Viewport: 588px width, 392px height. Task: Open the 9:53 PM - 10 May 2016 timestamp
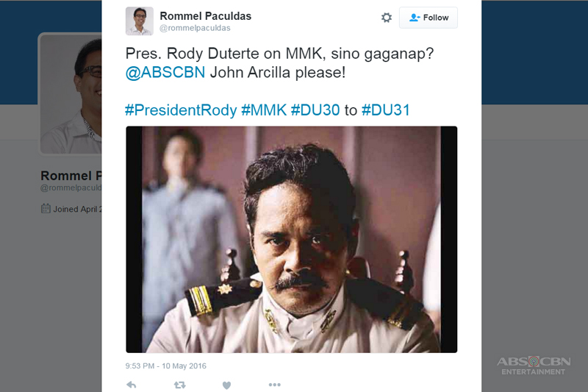[x=166, y=366]
